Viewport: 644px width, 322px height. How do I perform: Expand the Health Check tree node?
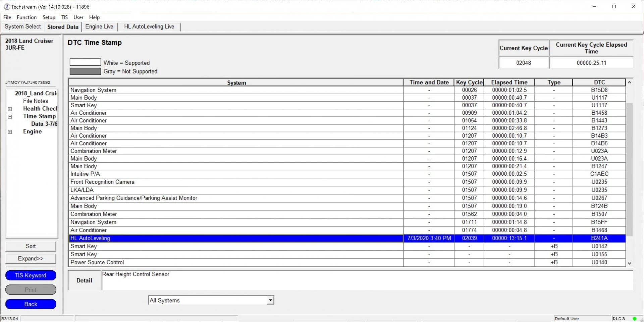10,109
